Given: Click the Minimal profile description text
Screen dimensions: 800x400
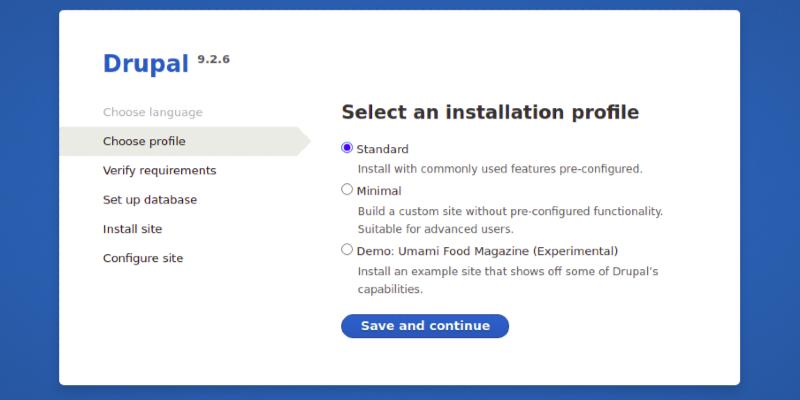Looking at the screenshot, I should tap(510, 220).
